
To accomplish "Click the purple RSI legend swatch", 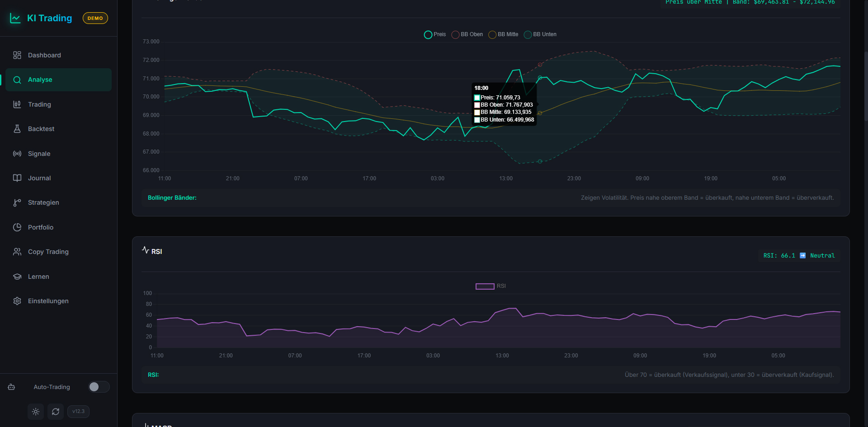I will point(485,286).
